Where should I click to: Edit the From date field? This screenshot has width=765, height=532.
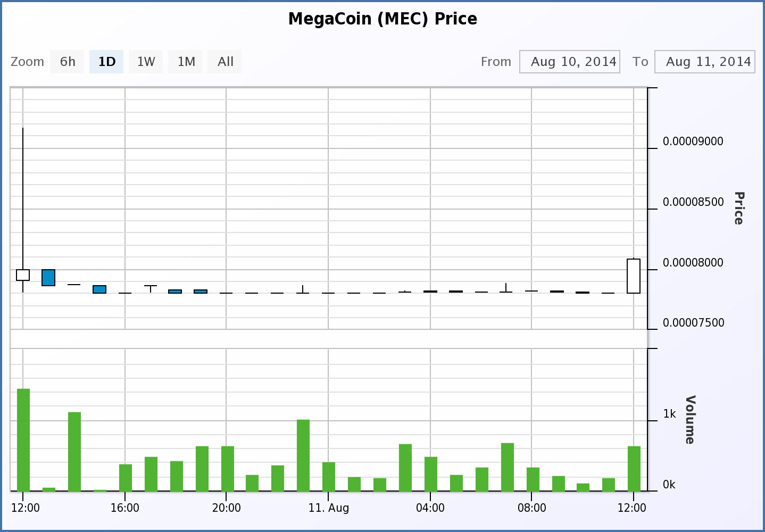click(x=570, y=62)
